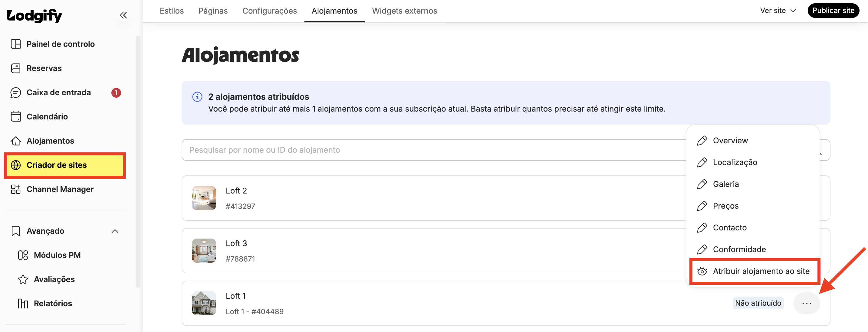This screenshot has width=868, height=332.
Task: Open the three-dots menu for Loft 1
Action: click(806, 303)
